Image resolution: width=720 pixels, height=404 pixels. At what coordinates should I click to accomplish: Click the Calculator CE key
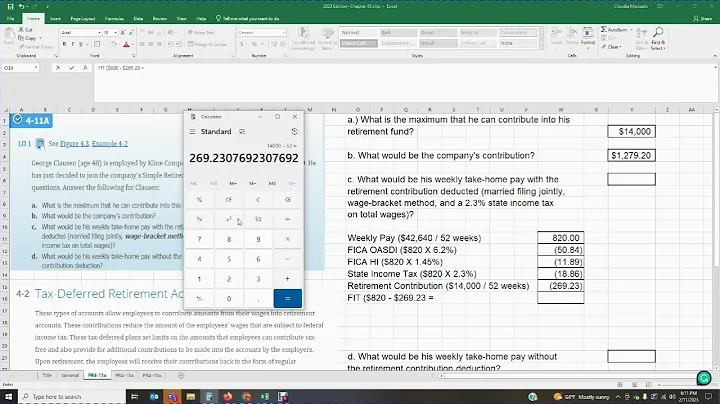pyautogui.click(x=229, y=200)
